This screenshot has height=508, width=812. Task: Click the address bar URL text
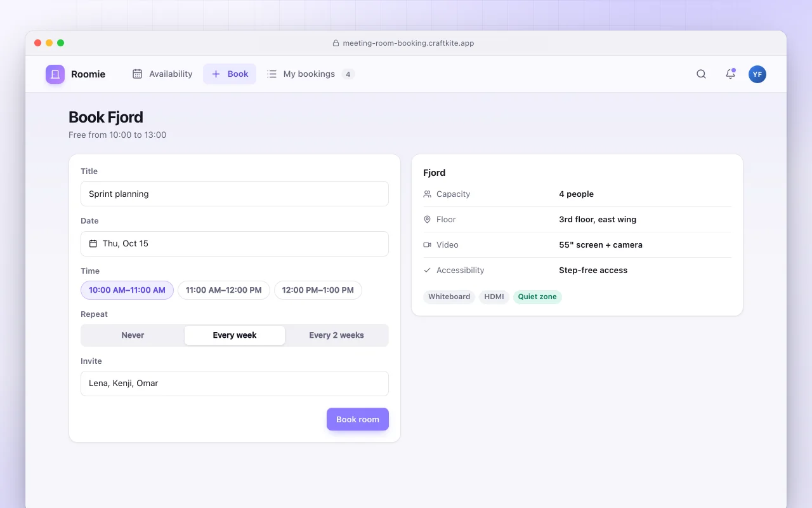[x=409, y=43]
